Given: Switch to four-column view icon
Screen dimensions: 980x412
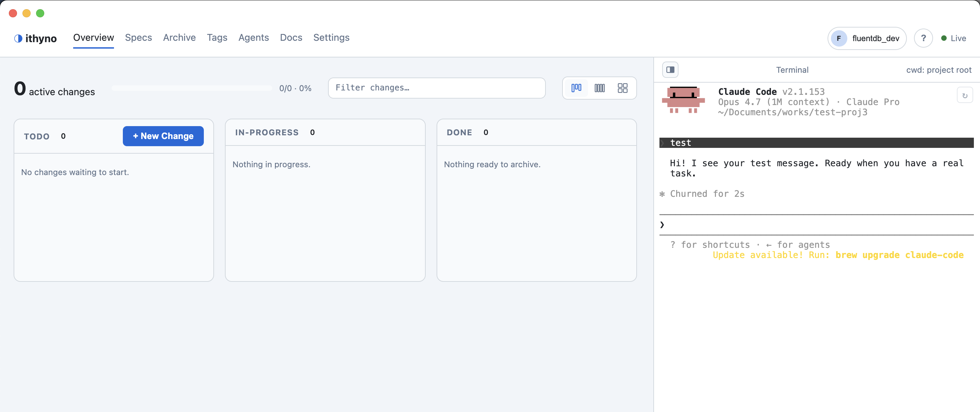Looking at the screenshot, I should 600,88.
